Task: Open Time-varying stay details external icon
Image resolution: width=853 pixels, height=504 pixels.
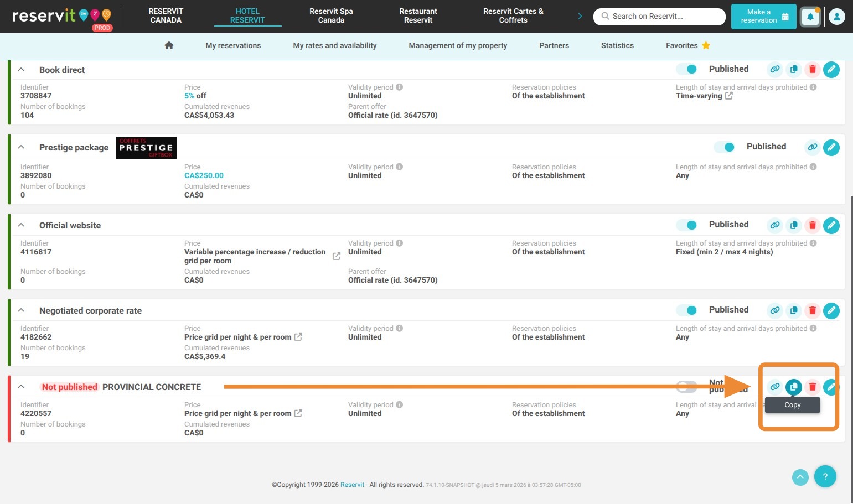Action: (729, 96)
